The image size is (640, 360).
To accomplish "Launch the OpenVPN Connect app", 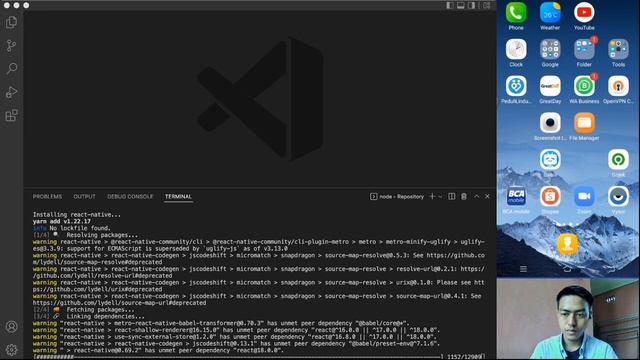I will coord(618,90).
